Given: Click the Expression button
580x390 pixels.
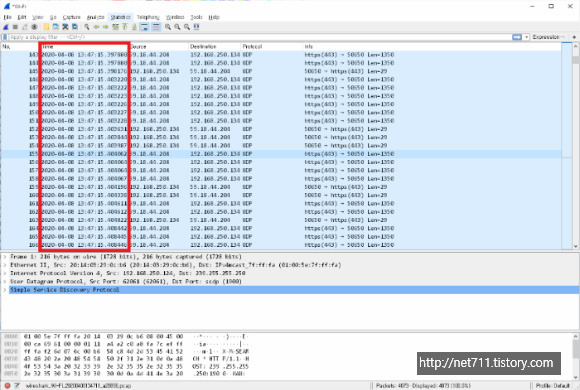Looking at the screenshot, I should (x=548, y=37).
